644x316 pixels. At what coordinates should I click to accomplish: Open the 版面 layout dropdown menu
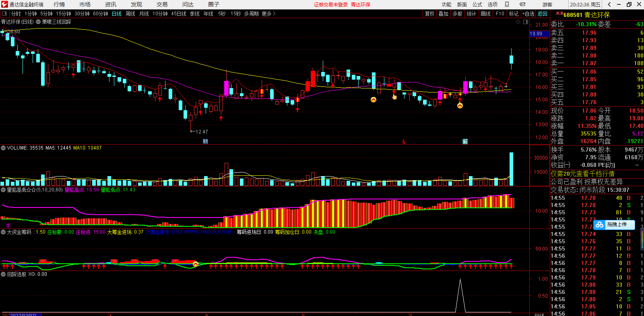462,4
